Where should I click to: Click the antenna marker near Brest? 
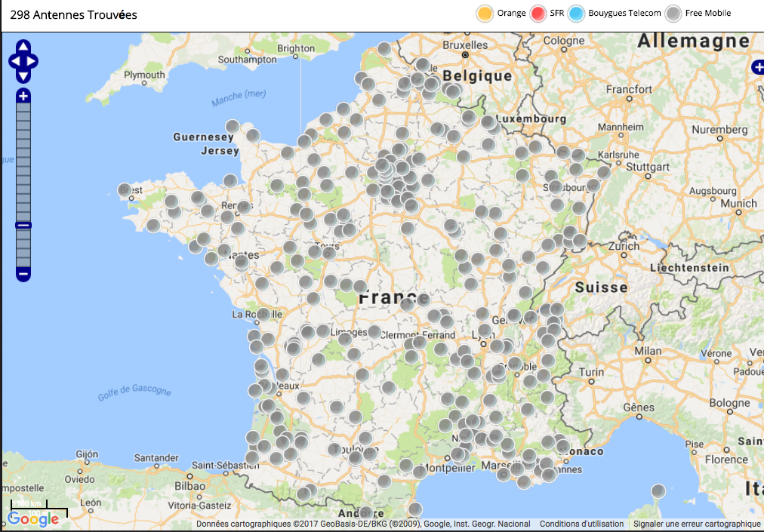click(125, 190)
